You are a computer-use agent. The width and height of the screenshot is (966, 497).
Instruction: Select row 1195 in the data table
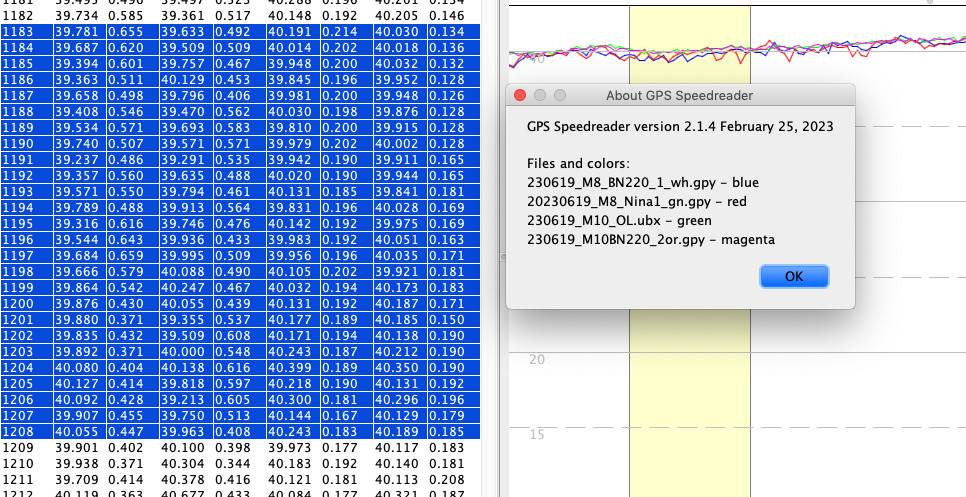(17, 224)
